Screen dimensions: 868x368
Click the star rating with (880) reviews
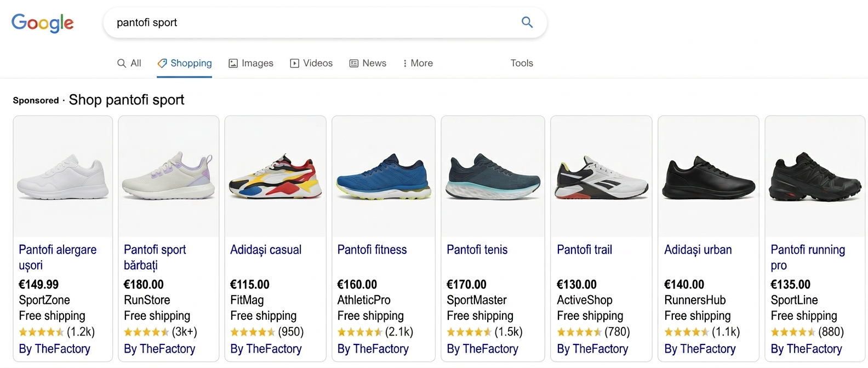pyautogui.click(x=807, y=332)
